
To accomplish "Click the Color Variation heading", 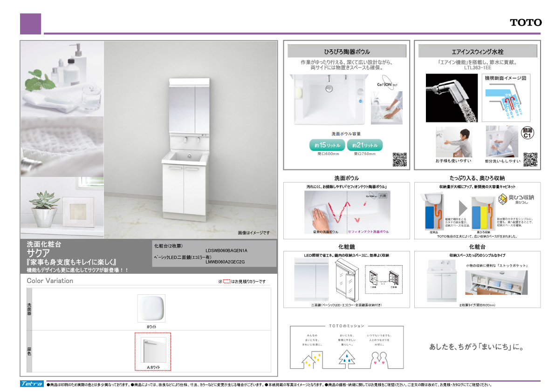I will [x=50, y=281].
